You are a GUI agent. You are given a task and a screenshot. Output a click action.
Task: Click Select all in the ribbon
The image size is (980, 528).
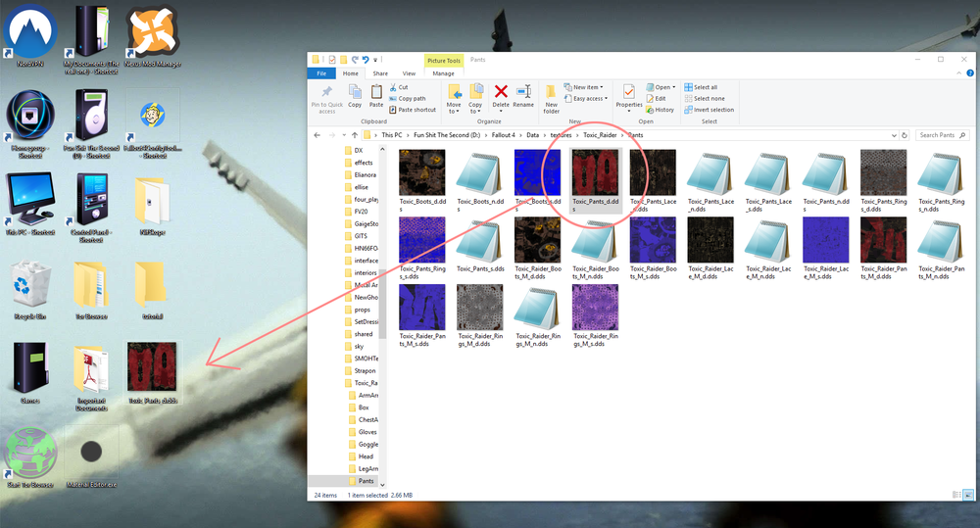click(x=701, y=87)
